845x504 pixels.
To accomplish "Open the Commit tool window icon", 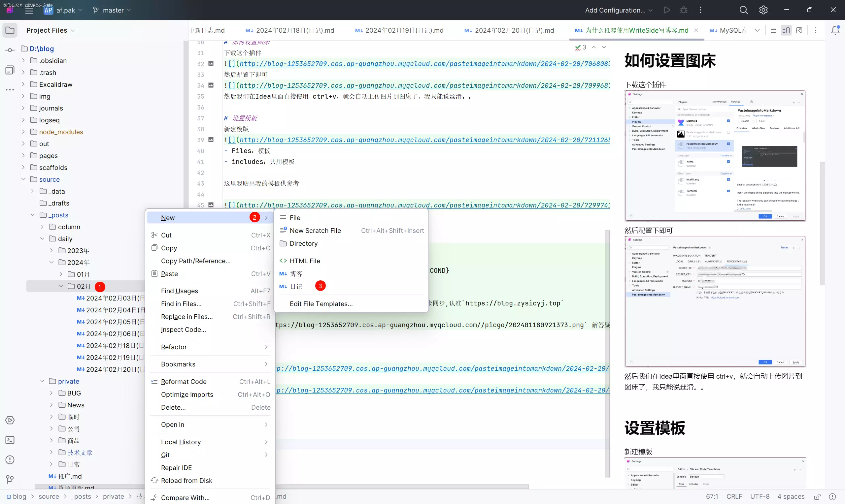I will pyautogui.click(x=10, y=50).
